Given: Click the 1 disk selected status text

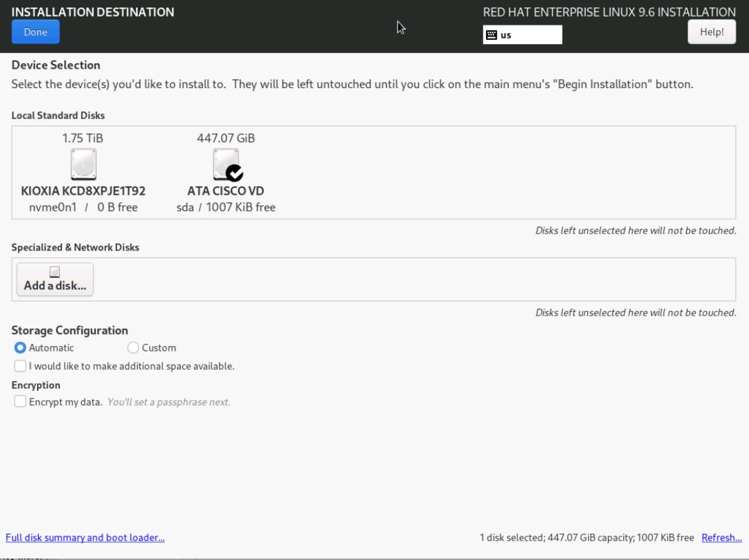Looking at the screenshot, I should click(587, 537).
